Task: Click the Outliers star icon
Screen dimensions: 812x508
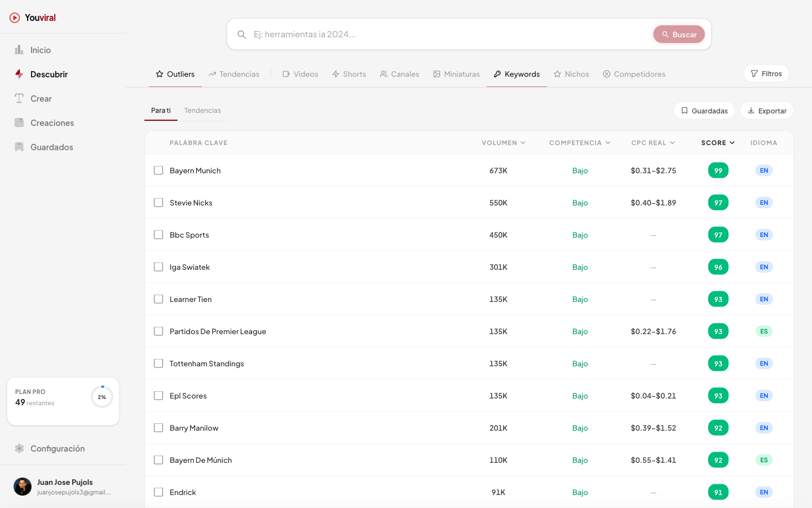Action: 160,74
